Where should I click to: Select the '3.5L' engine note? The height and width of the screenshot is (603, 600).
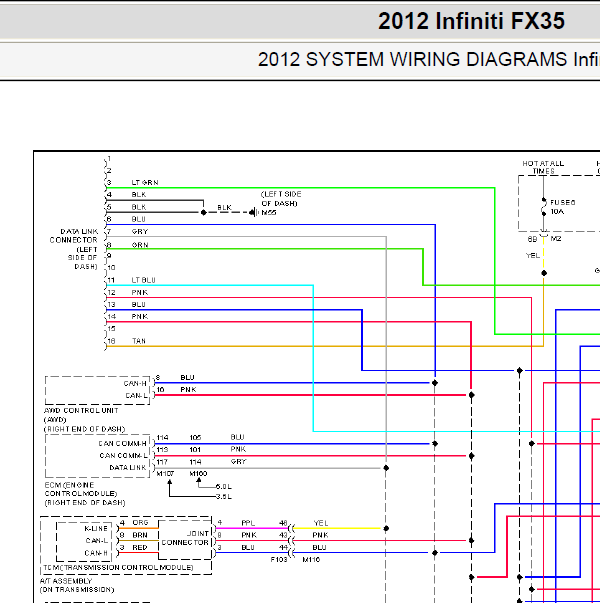point(223,496)
